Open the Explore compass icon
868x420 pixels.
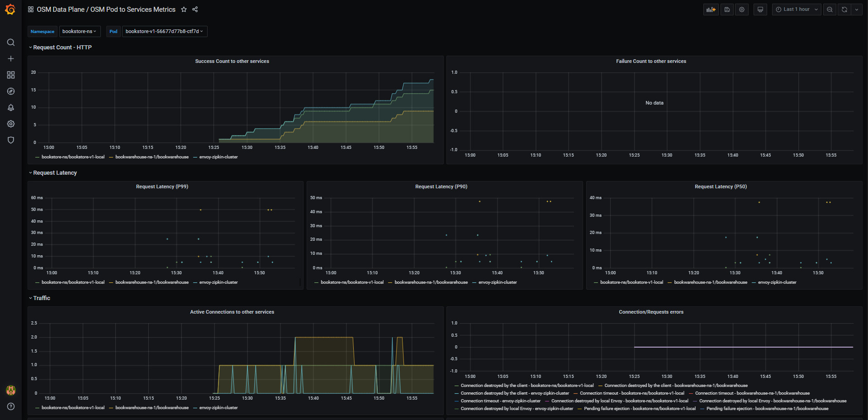pyautogui.click(x=11, y=91)
